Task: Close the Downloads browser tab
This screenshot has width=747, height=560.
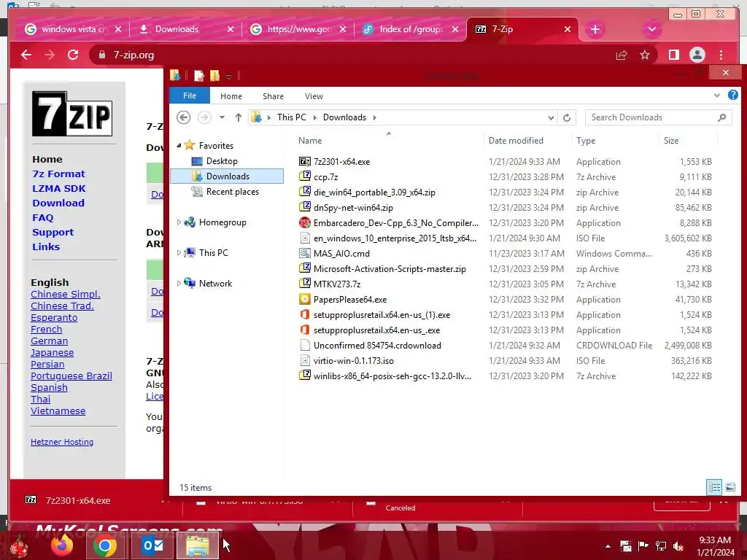Action: (231, 29)
